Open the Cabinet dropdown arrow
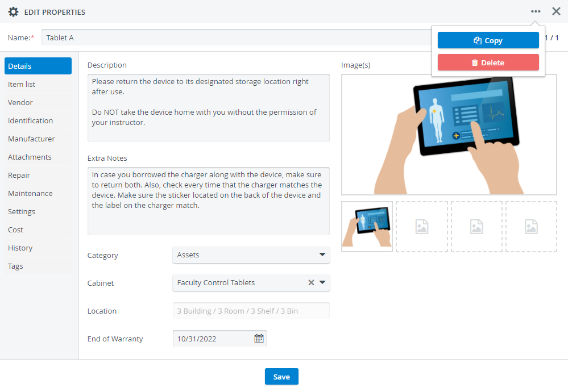Screen dimensions: 568x392 tap(322, 282)
